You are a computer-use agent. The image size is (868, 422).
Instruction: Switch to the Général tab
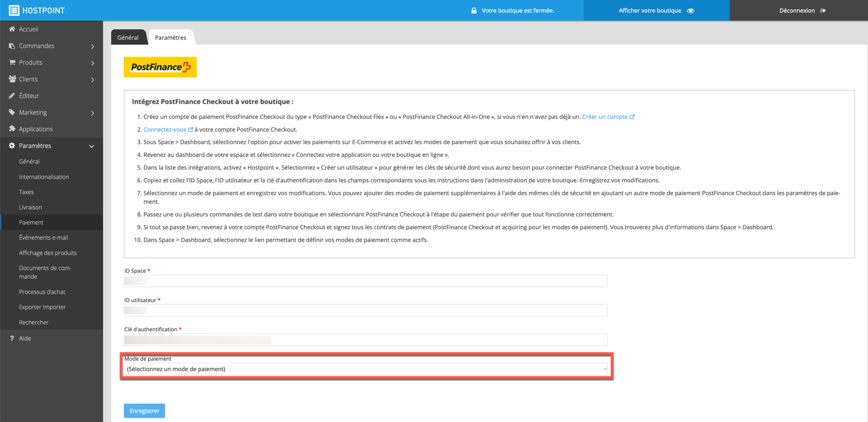(128, 37)
